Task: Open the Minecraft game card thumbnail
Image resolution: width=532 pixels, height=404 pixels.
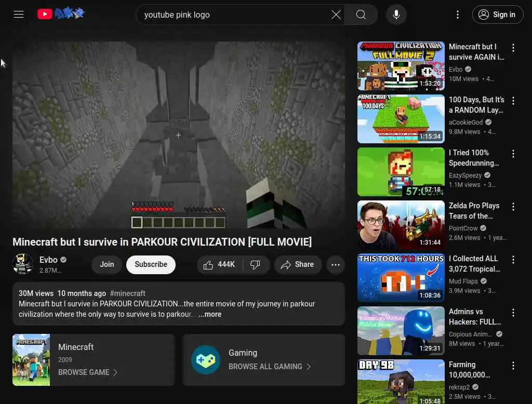Action: point(31,360)
